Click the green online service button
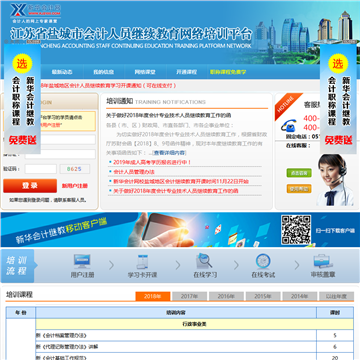 (x=299, y=173)
